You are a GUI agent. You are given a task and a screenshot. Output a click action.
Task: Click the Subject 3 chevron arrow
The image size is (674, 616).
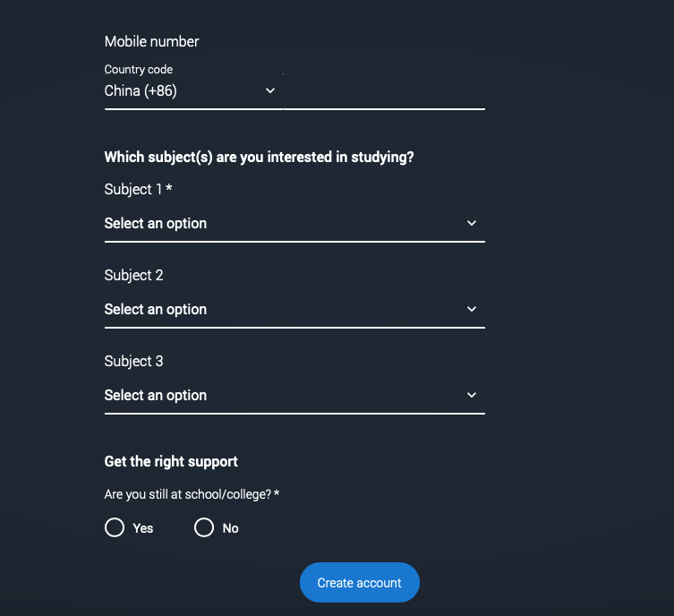[x=472, y=395]
